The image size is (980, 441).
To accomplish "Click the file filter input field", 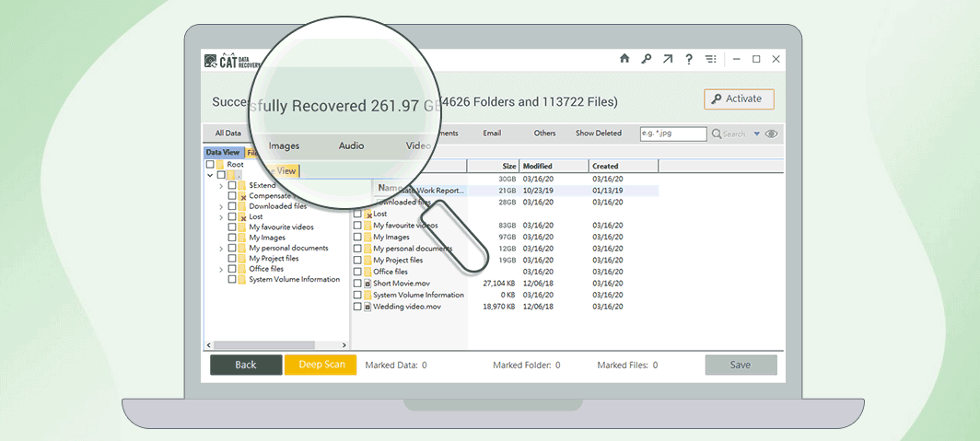I will [x=673, y=133].
